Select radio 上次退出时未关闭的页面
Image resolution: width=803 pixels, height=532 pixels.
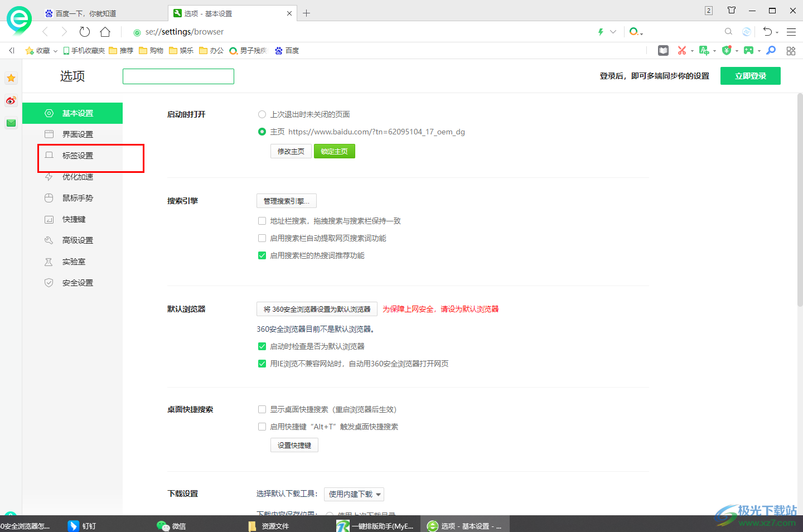click(x=262, y=114)
